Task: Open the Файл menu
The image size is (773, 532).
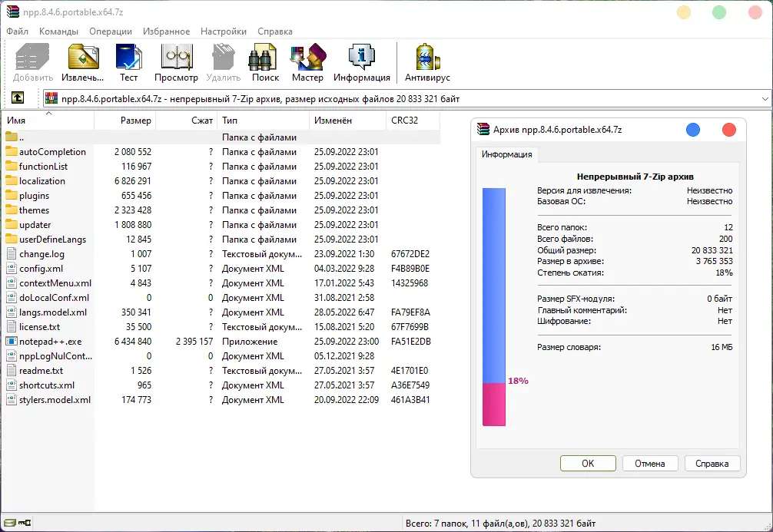Action: [x=17, y=31]
